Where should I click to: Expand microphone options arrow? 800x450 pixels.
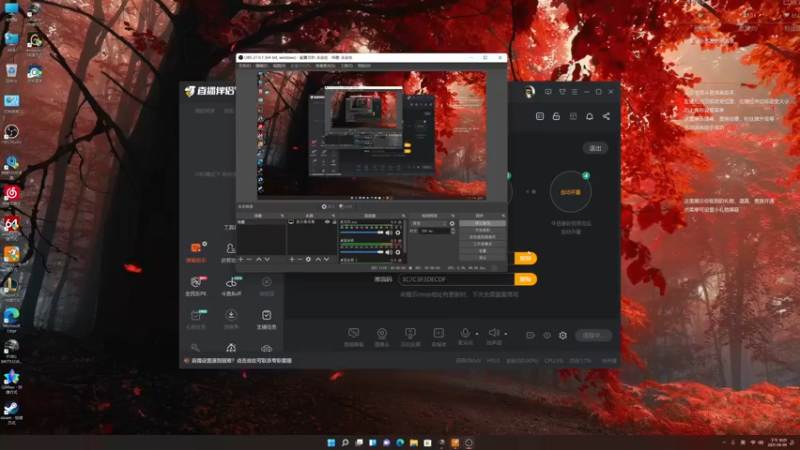(477, 334)
